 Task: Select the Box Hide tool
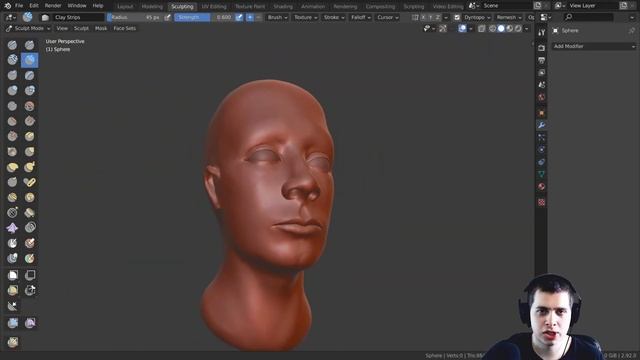(x=29, y=275)
